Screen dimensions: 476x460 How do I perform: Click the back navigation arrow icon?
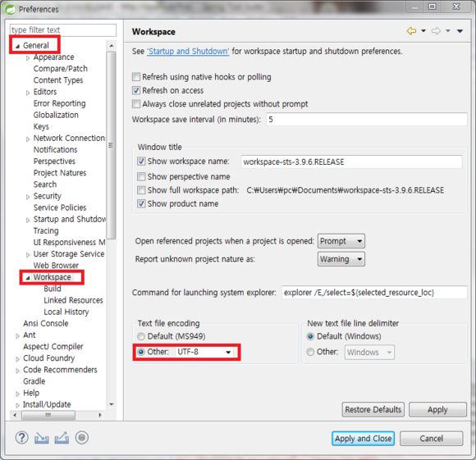tap(411, 31)
